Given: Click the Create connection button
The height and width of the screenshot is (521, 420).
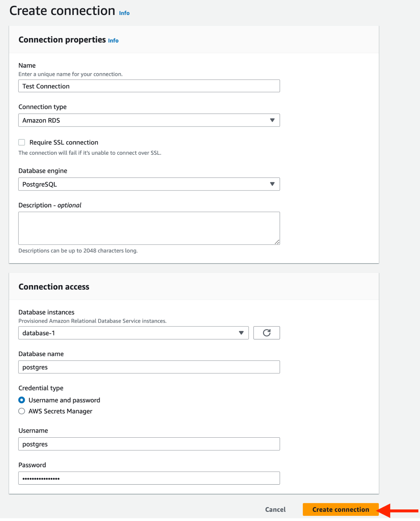Looking at the screenshot, I should point(340,509).
